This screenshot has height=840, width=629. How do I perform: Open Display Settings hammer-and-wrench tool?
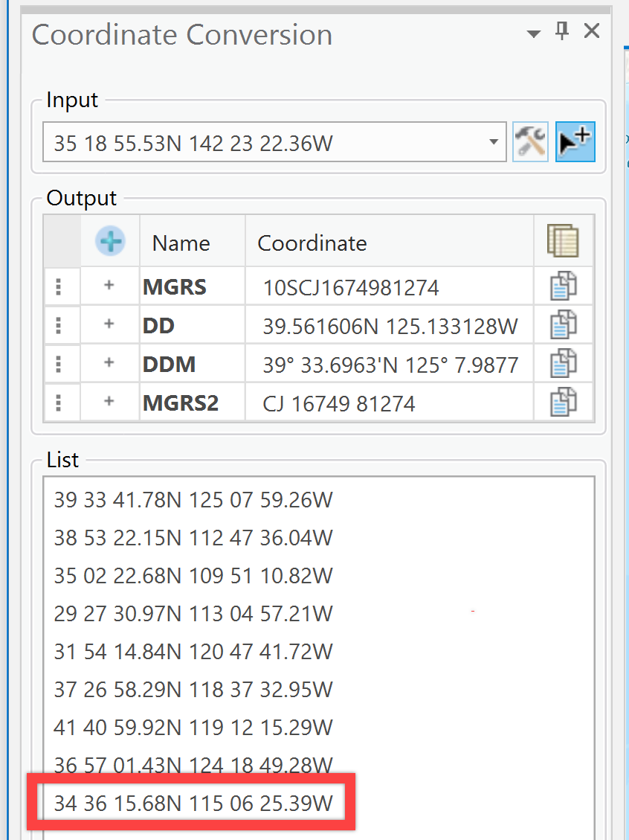coord(530,142)
